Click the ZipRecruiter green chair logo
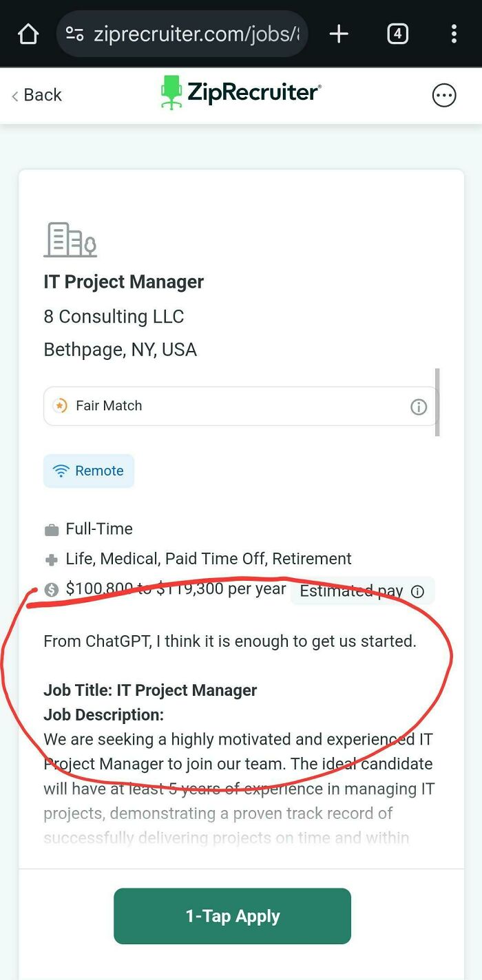This screenshot has width=482, height=980. click(x=169, y=92)
